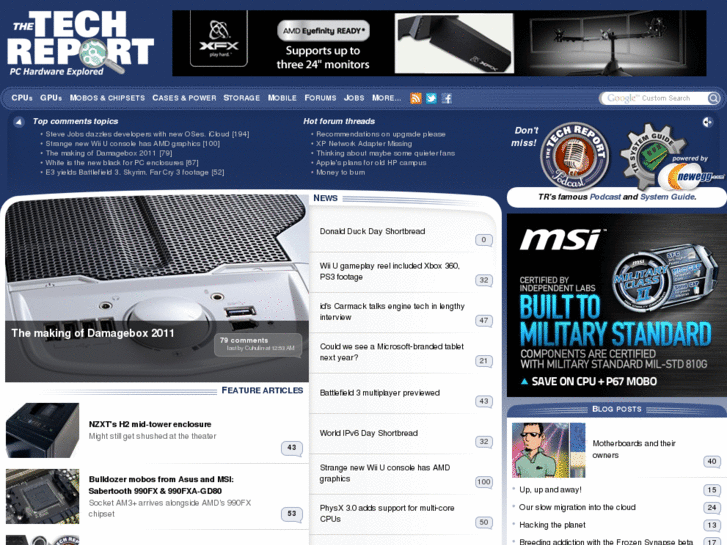
Task: Open Strange new Wii U console topic in top comments
Action: click(x=133, y=144)
